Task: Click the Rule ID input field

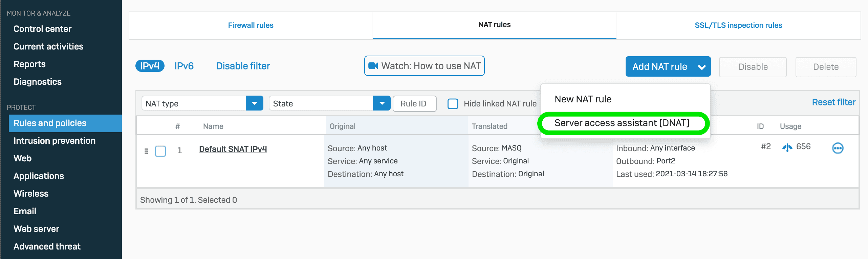Action: [x=415, y=104]
